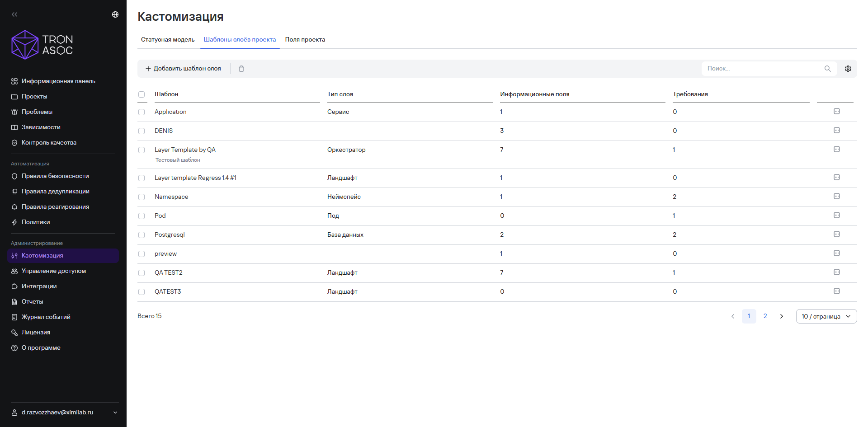Click the Неймспейс layer type cell
Viewport: 868px width, 427px height.
(x=344, y=197)
